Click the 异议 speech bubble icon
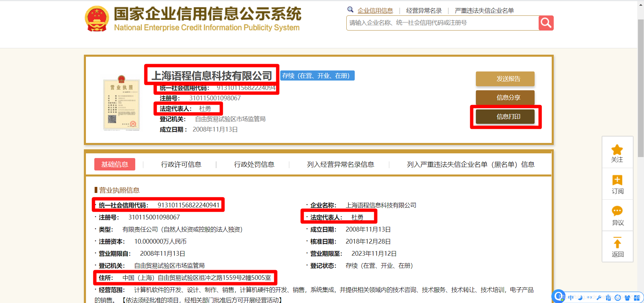 coord(617,211)
